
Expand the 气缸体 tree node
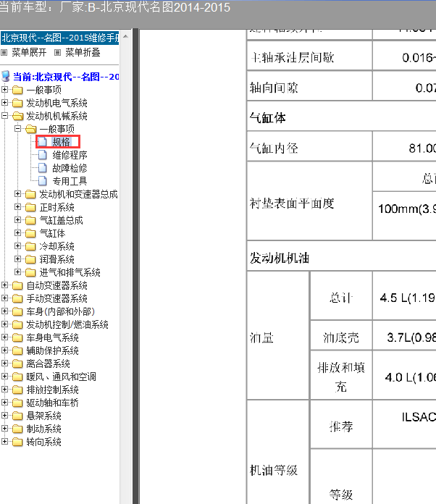point(17,233)
